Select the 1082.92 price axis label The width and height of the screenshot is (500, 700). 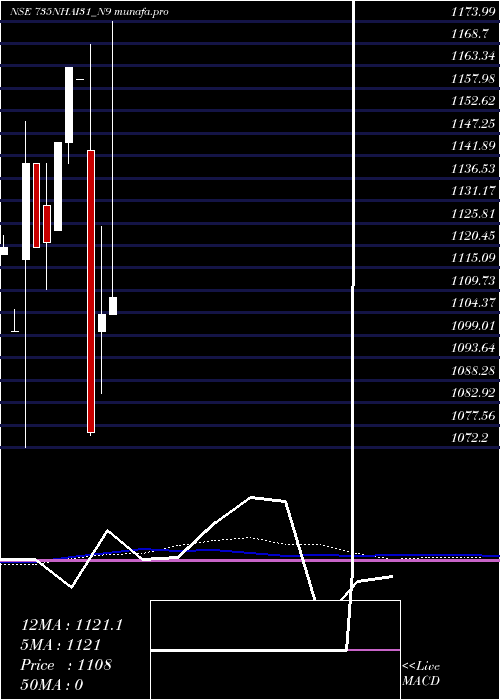(x=473, y=393)
